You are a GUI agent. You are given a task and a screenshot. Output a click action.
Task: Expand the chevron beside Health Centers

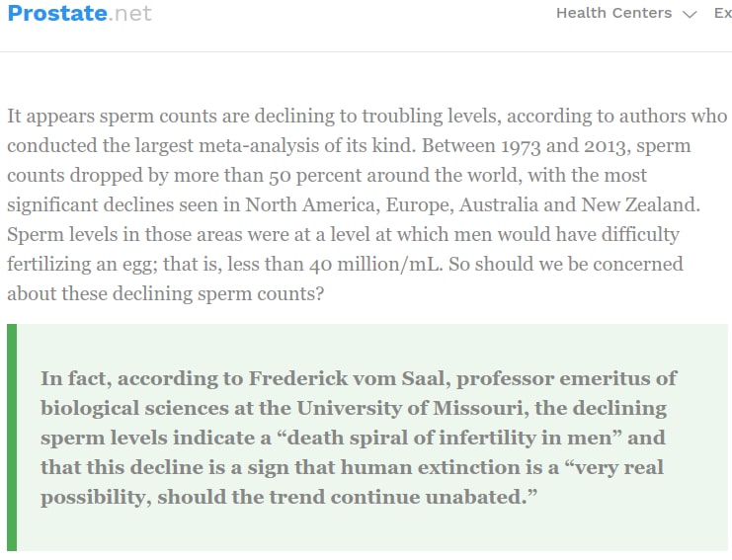(690, 14)
